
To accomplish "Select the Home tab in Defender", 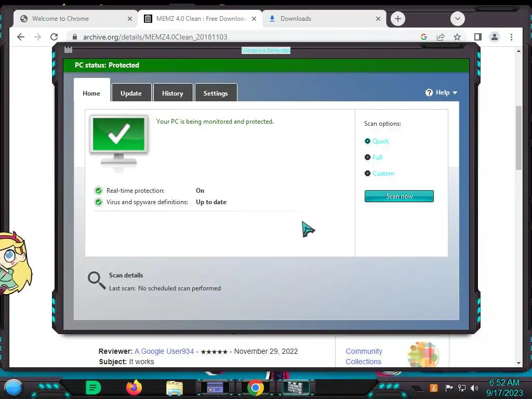I will (x=91, y=90).
